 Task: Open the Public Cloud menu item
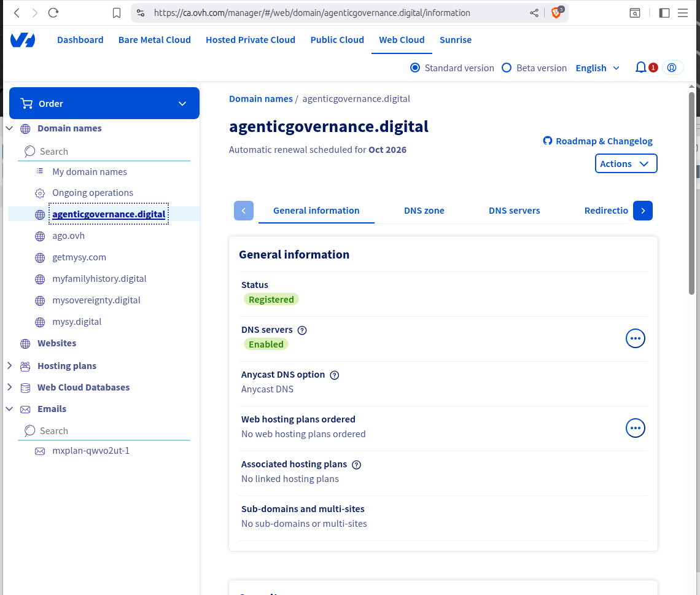337,40
